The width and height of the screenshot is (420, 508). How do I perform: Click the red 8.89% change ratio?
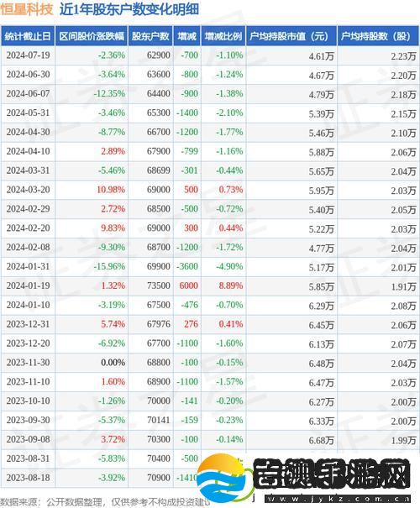point(231,285)
